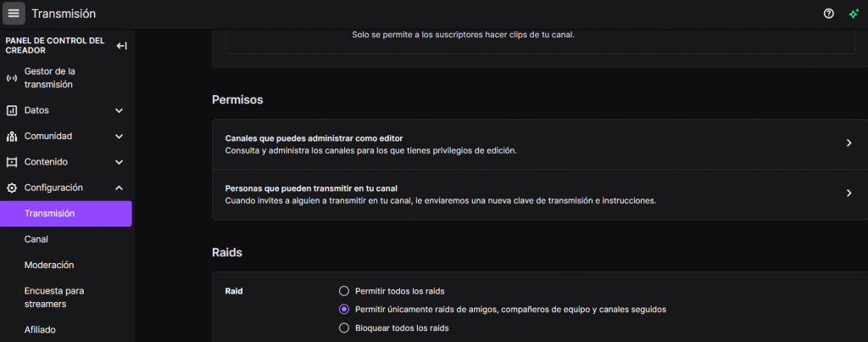
Task: Click the sparkle icon in top bar
Action: pyautogui.click(x=854, y=14)
